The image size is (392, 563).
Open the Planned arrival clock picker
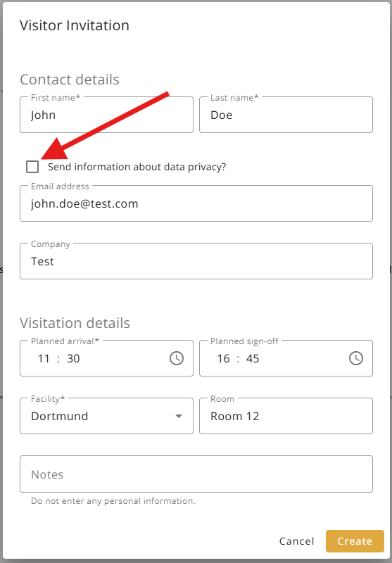click(x=176, y=358)
